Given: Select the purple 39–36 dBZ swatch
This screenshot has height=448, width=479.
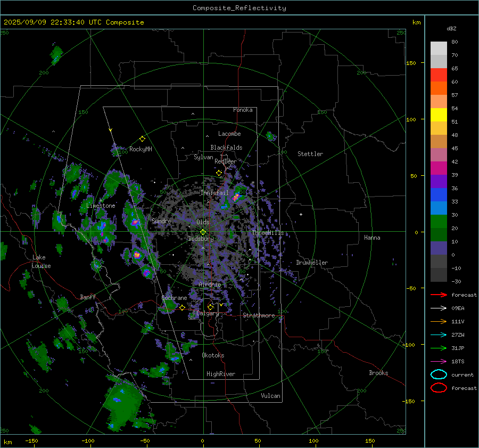Looking at the screenshot, I should click(x=439, y=182).
